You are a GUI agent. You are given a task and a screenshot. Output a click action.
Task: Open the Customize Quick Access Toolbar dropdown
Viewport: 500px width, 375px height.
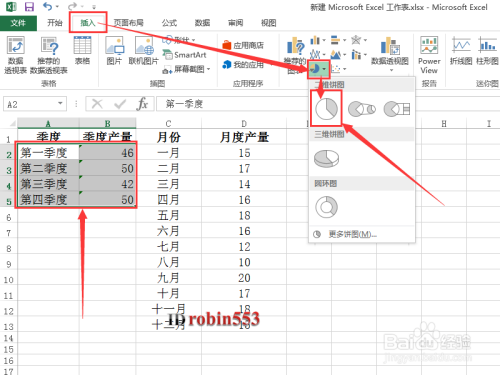tap(94, 7)
